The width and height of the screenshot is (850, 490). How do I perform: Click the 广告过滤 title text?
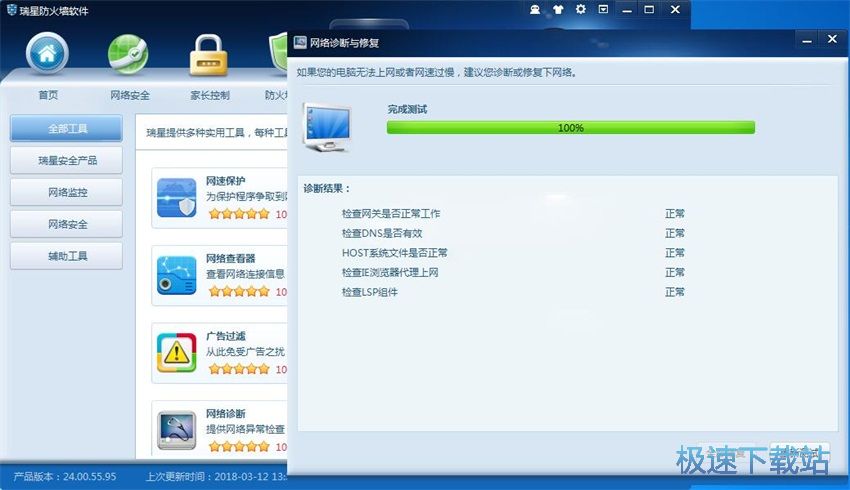(226, 336)
